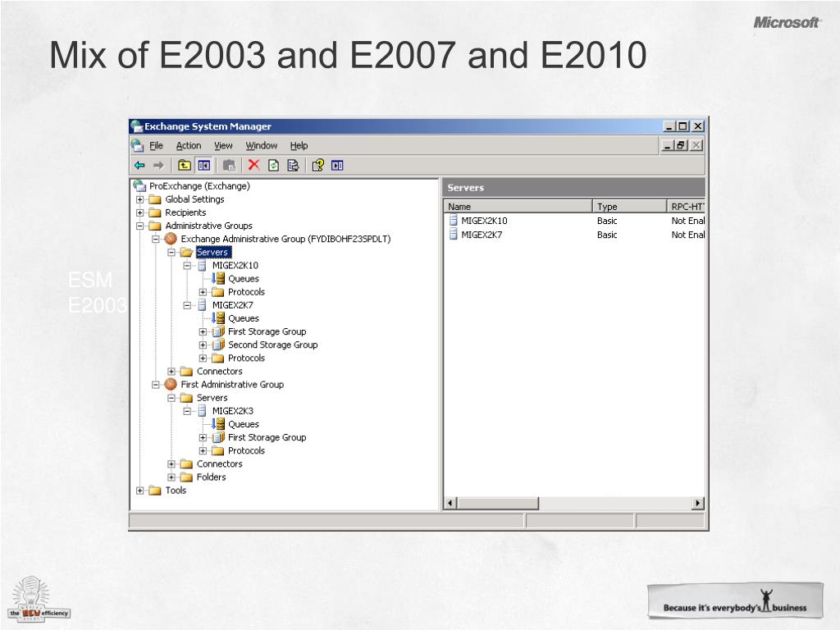Viewport: 840px width, 630px height.
Task: Select Administrative Groups tree label
Action: (x=208, y=226)
